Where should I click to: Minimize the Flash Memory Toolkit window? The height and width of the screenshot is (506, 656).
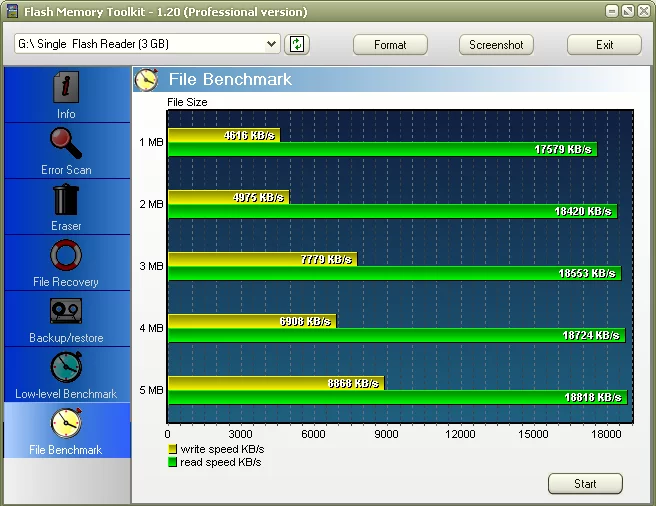[612, 11]
